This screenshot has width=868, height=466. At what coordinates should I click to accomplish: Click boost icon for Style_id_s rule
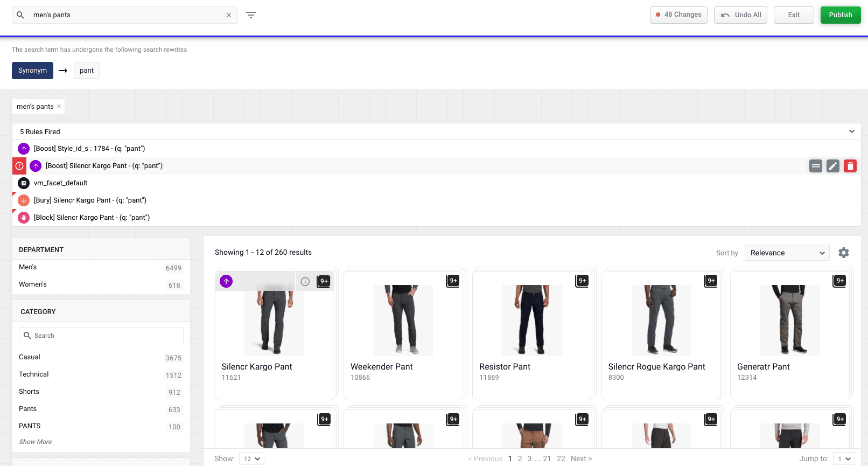point(24,149)
